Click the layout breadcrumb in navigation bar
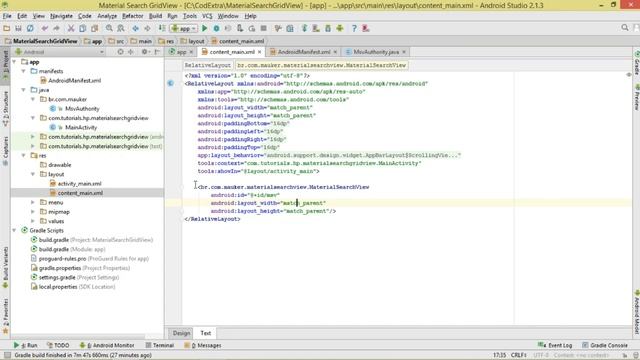The height and width of the screenshot is (360, 640). (x=193, y=41)
